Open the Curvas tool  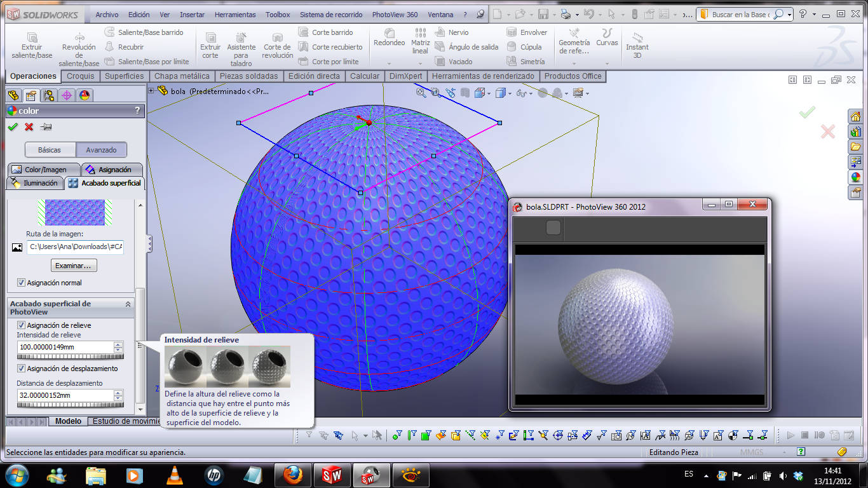(607, 37)
